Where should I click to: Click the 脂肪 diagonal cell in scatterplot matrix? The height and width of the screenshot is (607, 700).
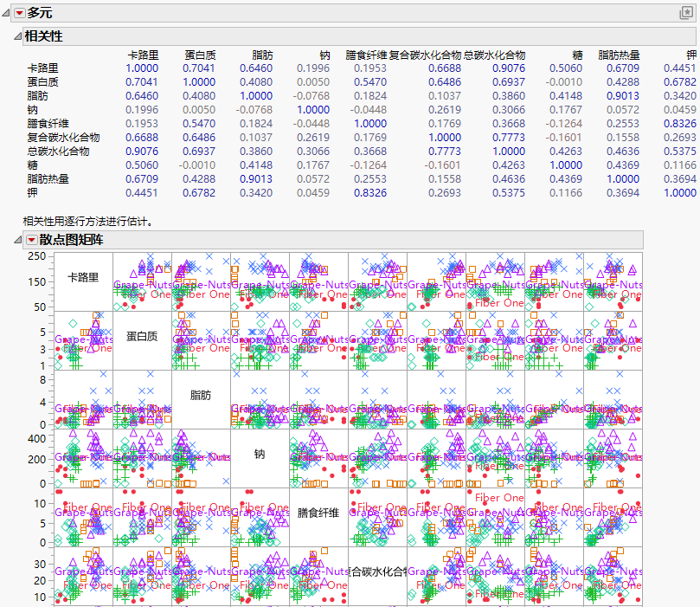point(201,395)
